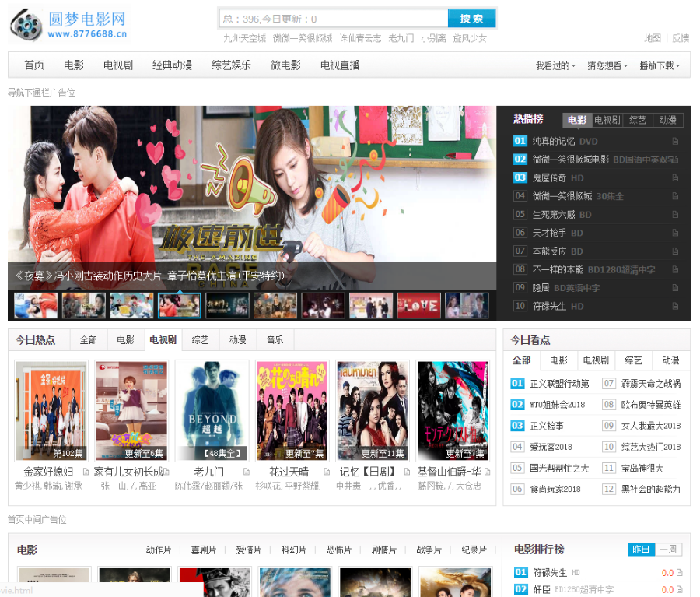Image resolution: width=700 pixels, height=597 pixels.
Task: Open the 九州天空城 hot search link
Action: [241, 37]
